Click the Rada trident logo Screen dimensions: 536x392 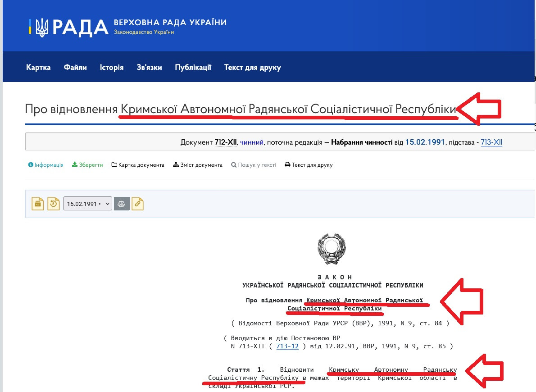pyautogui.click(x=42, y=27)
